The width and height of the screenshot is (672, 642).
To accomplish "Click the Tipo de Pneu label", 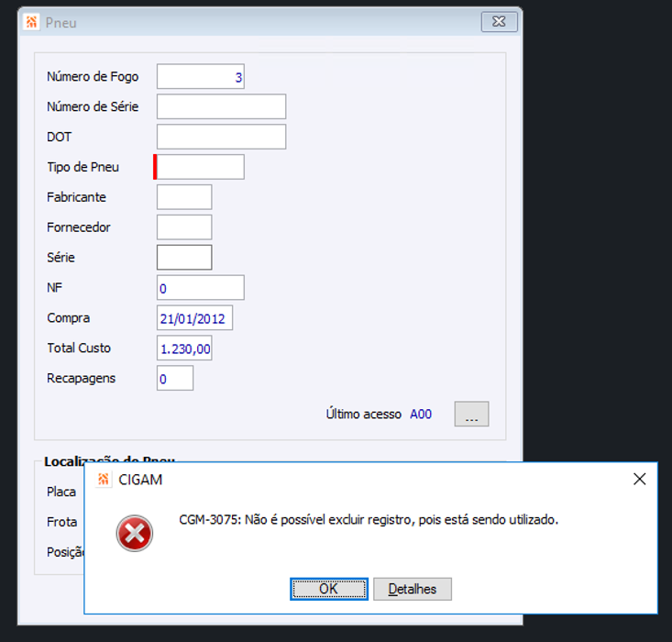I will 83,167.
